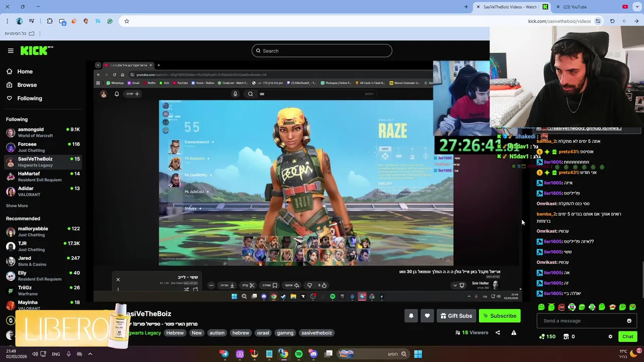The height and width of the screenshot is (362, 644).
Task: Click the gaming tag
Action: coord(285,333)
